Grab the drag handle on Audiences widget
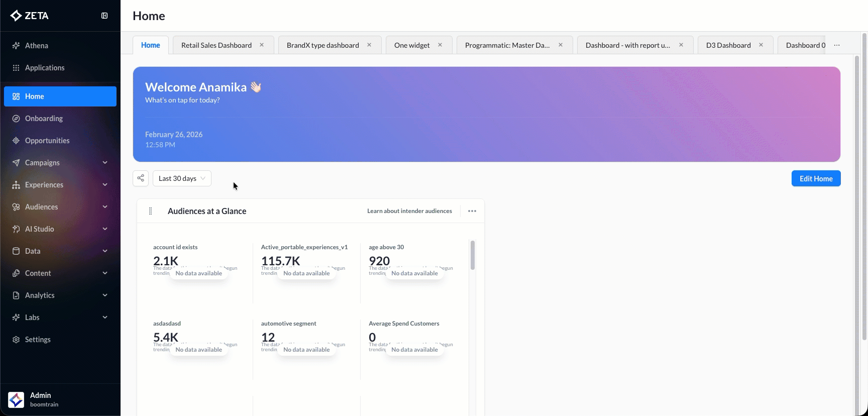Viewport: 868px width, 416px height. (150, 211)
